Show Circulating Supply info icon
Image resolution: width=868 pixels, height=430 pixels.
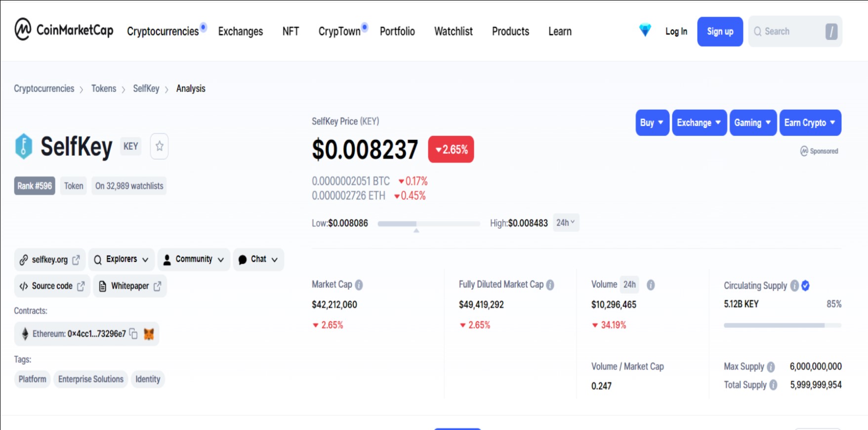point(794,286)
